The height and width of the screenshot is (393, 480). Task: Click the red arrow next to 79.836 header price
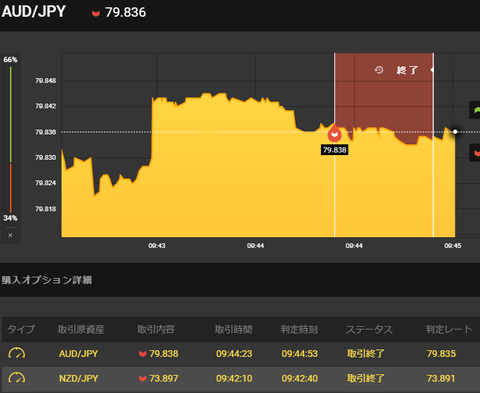(x=96, y=13)
